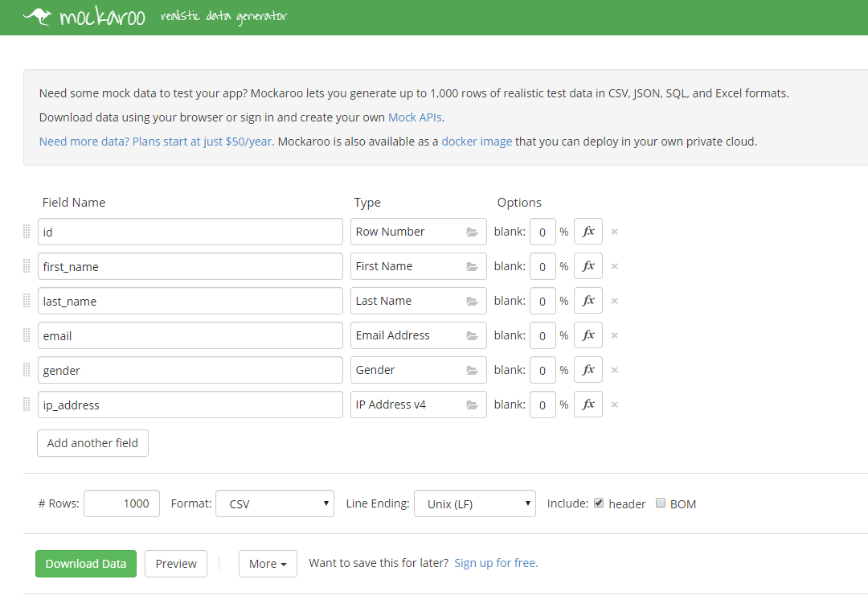
Task: Open the Format CSV dropdown
Action: pos(275,503)
